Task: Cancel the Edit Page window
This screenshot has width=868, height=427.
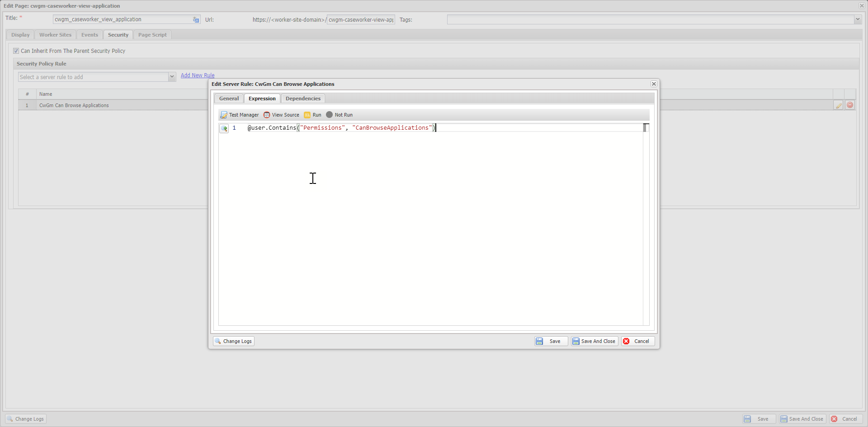Action: pos(845,419)
